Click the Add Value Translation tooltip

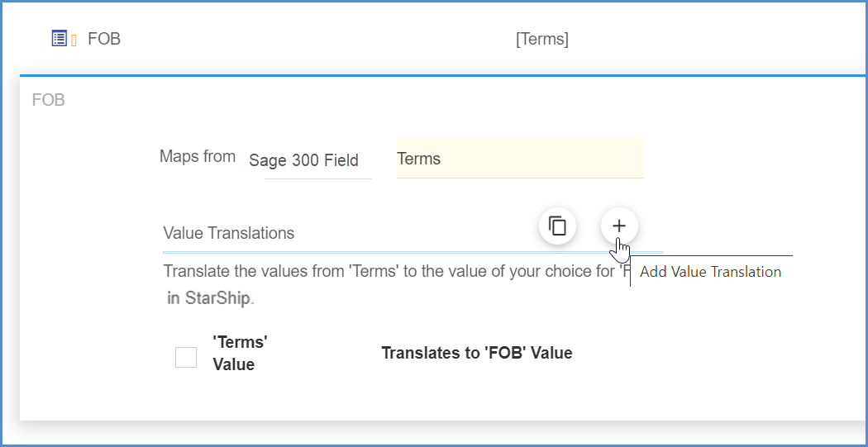(x=710, y=272)
